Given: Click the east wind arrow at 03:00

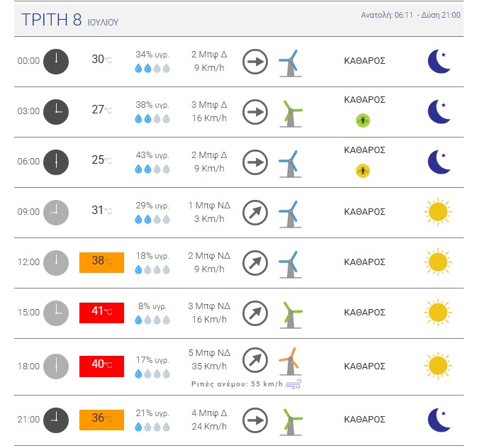Looking at the screenshot, I should pyautogui.click(x=255, y=112).
